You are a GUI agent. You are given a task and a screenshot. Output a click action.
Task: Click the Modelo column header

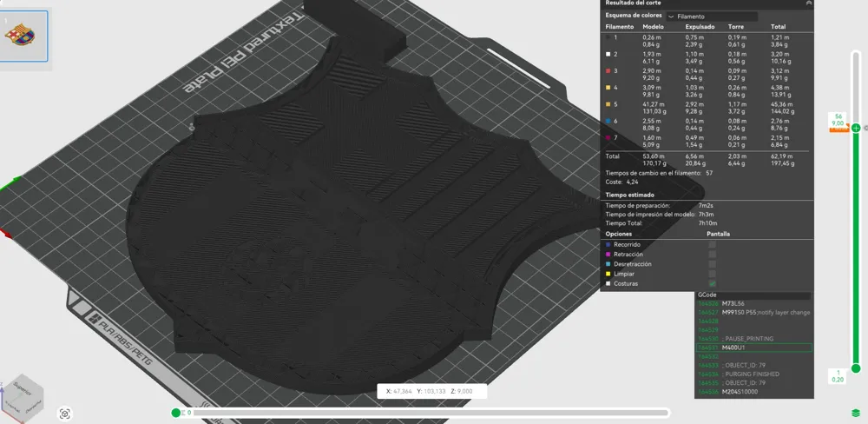(x=653, y=27)
